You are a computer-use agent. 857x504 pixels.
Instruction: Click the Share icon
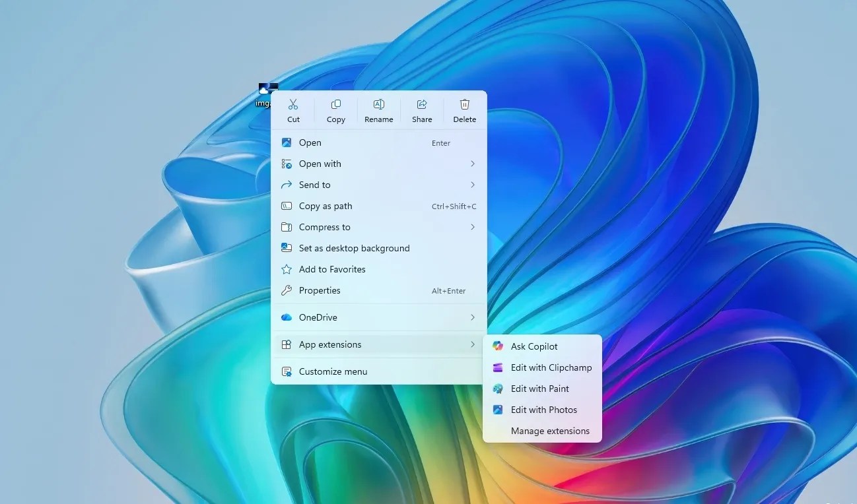coord(422,104)
